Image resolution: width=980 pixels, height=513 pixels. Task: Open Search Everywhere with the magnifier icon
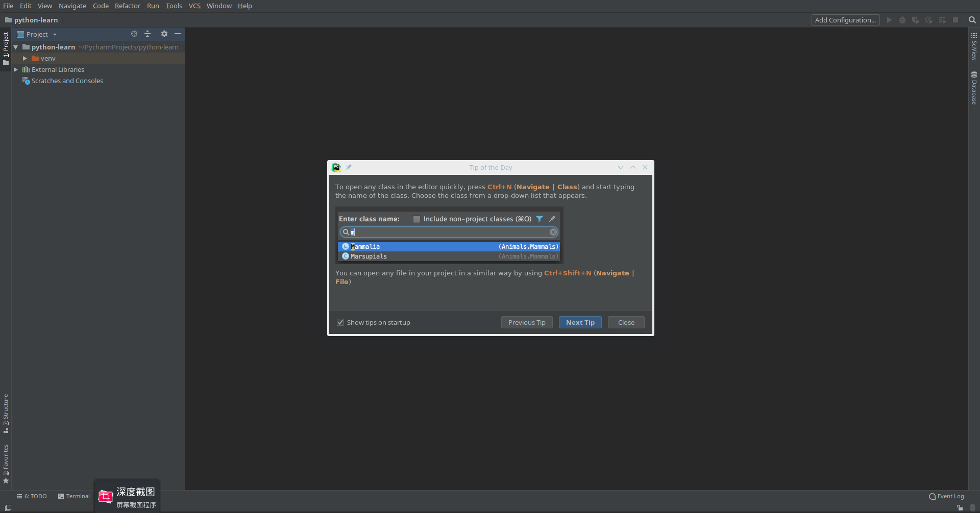972,20
